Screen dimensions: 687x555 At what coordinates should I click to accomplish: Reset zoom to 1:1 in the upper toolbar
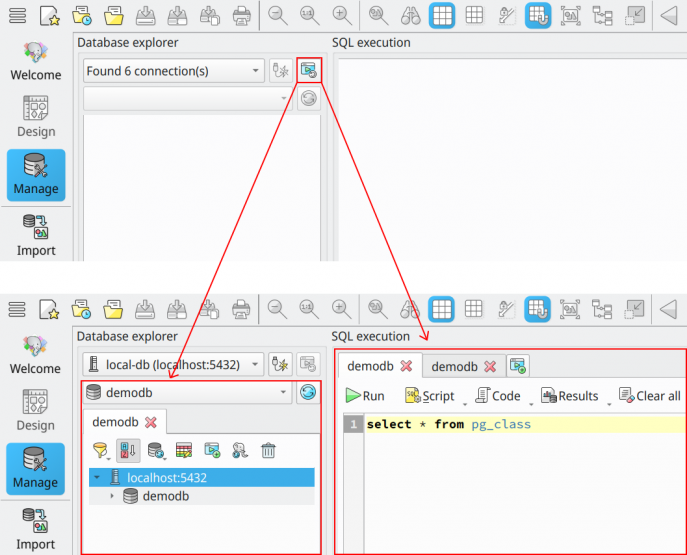click(x=309, y=16)
